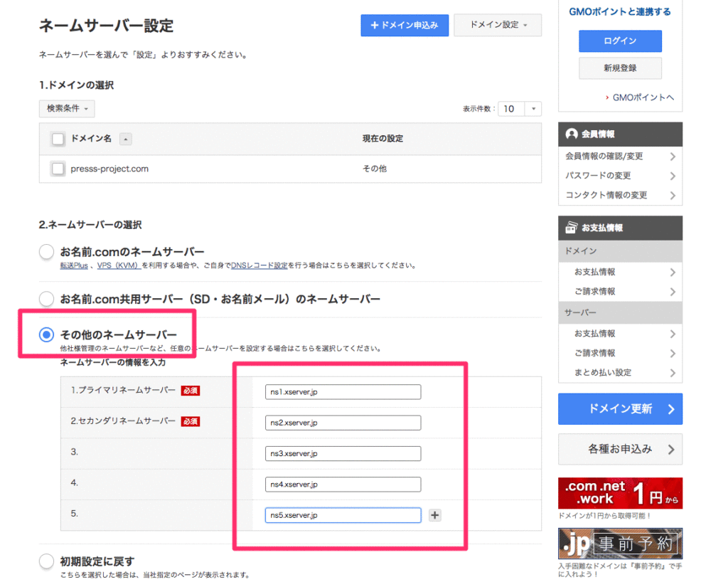728x587 pixels.
Task: Sort by ドメイン名 using the arrow icon
Action: tap(125, 139)
